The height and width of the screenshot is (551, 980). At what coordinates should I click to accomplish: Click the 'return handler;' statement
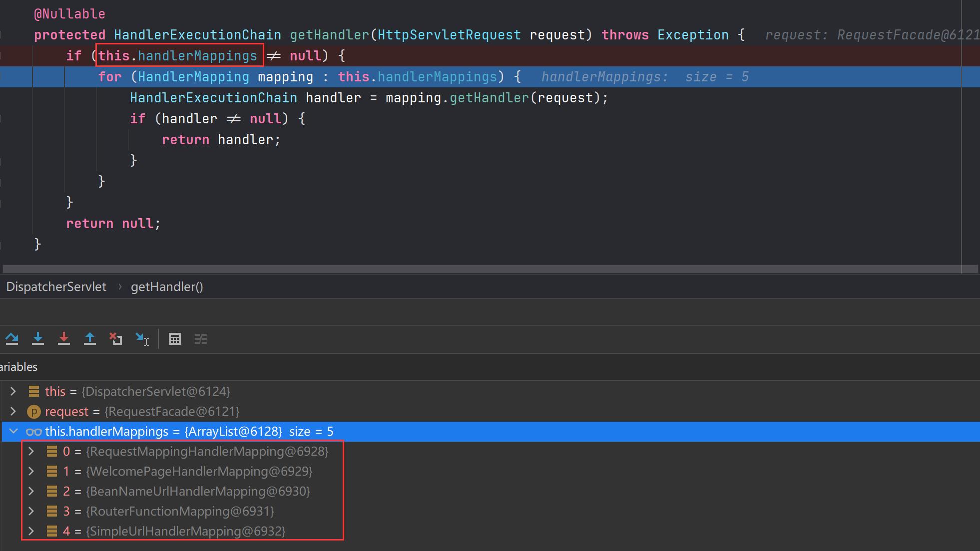[x=221, y=140]
